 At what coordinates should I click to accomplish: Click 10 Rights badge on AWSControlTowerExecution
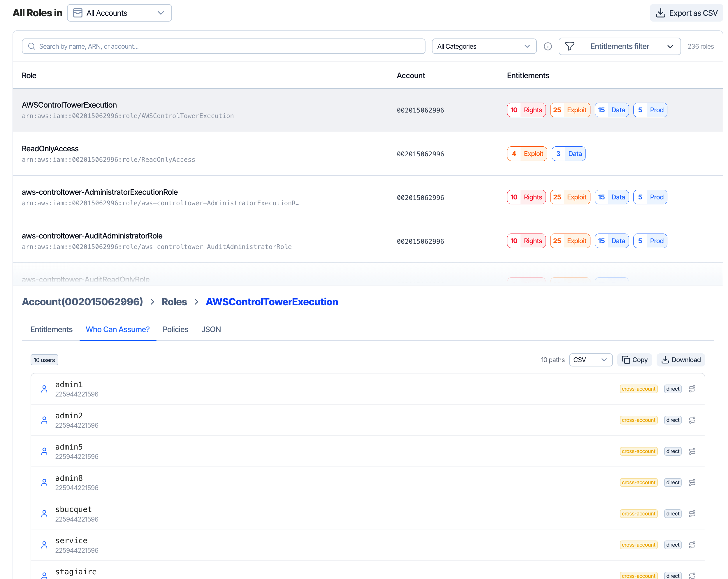tap(526, 110)
